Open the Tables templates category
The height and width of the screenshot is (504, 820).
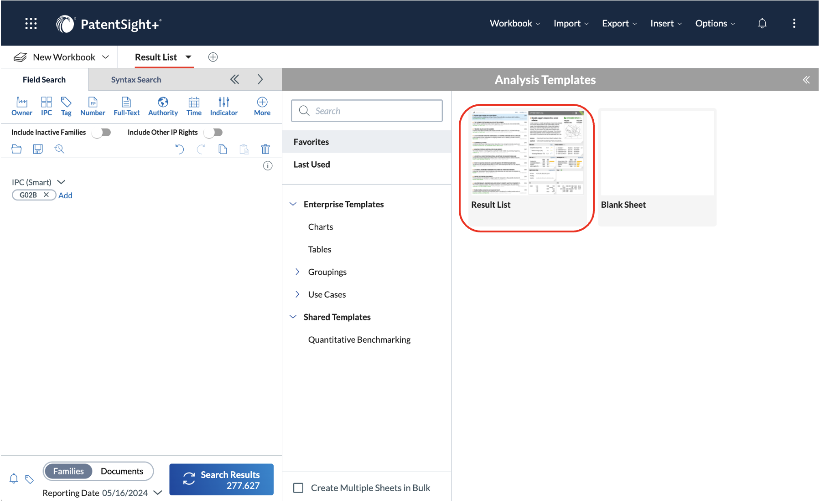click(x=320, y=250)
